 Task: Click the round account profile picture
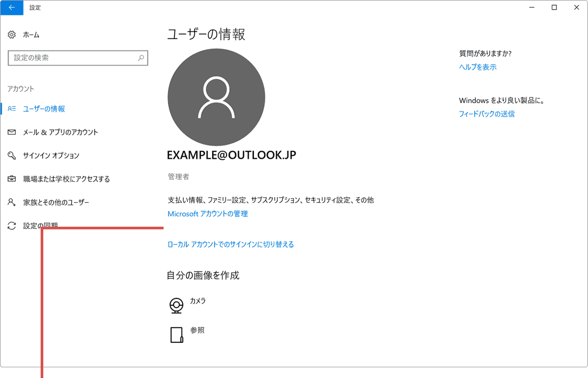(x=216, y=97)
